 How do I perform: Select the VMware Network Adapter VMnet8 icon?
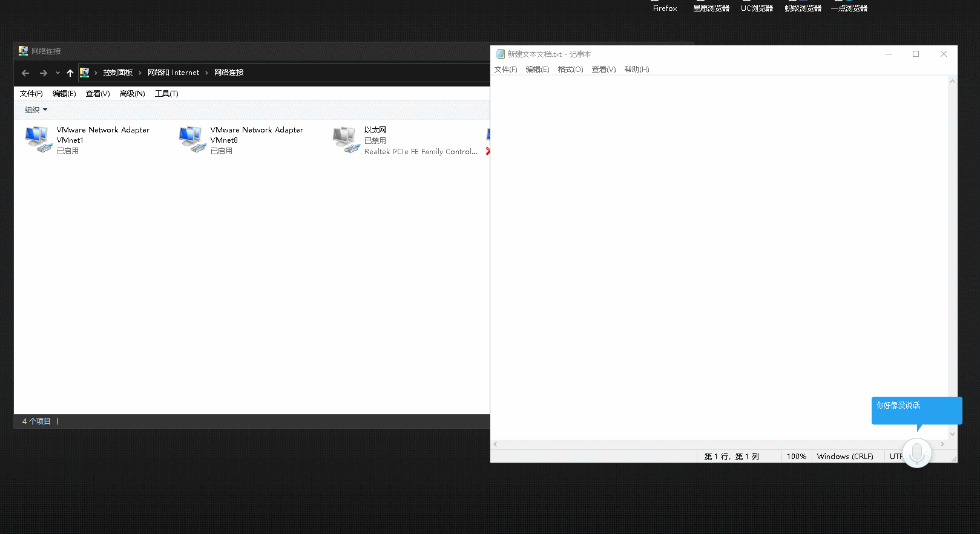192,139
